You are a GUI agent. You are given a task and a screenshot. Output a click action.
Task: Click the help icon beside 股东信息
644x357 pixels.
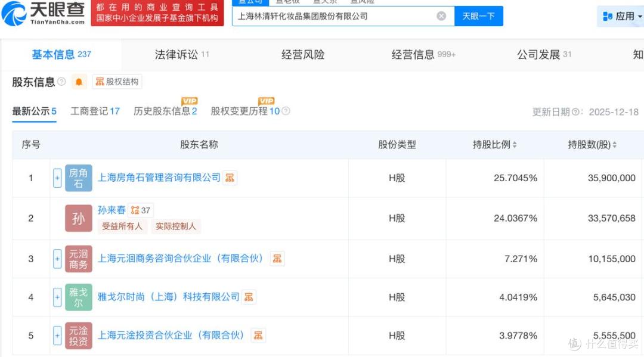coord(61,81)
